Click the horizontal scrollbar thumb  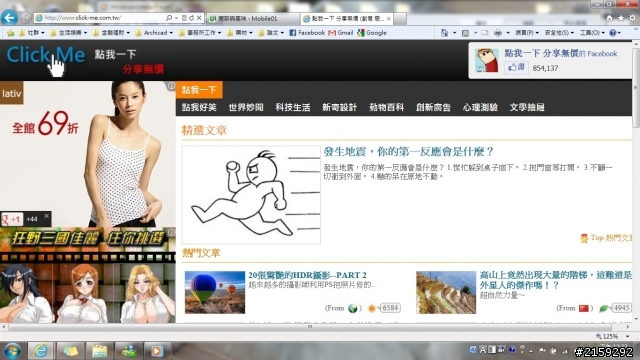(x=310, y=327)
